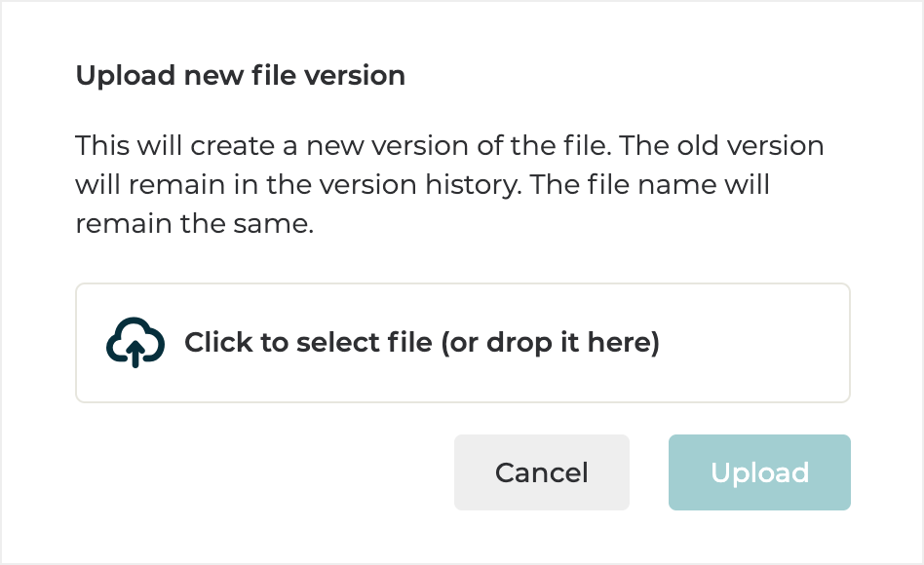The width and height of the screenshot is (924, 565).
Task: Click the "remain the same." text line
Action: click(194, 224)
